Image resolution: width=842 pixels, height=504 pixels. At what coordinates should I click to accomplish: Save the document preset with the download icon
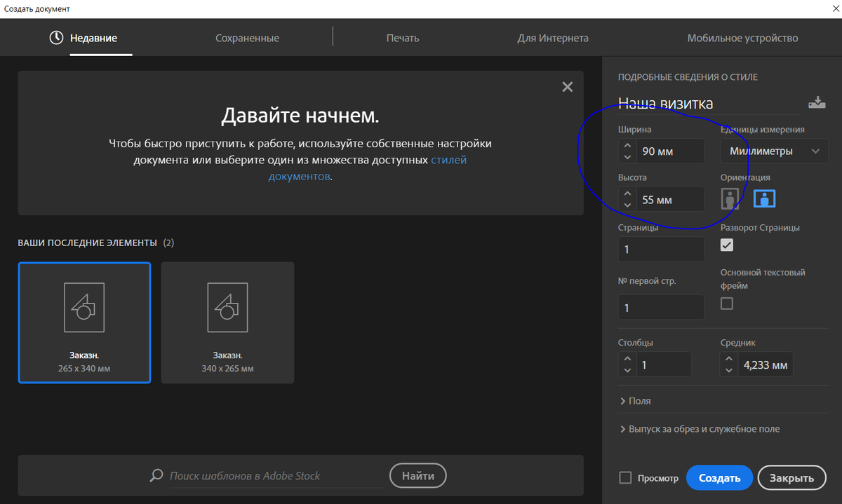[817, 102]
